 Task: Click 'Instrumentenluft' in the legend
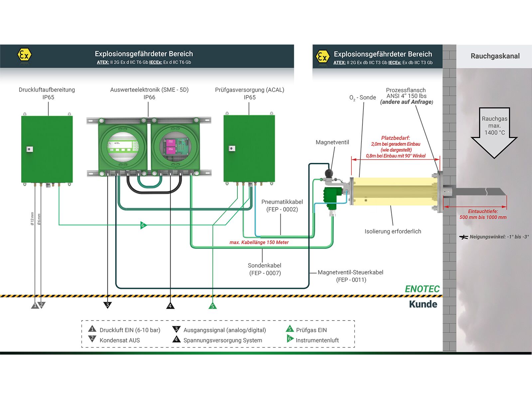pos(317,340)
